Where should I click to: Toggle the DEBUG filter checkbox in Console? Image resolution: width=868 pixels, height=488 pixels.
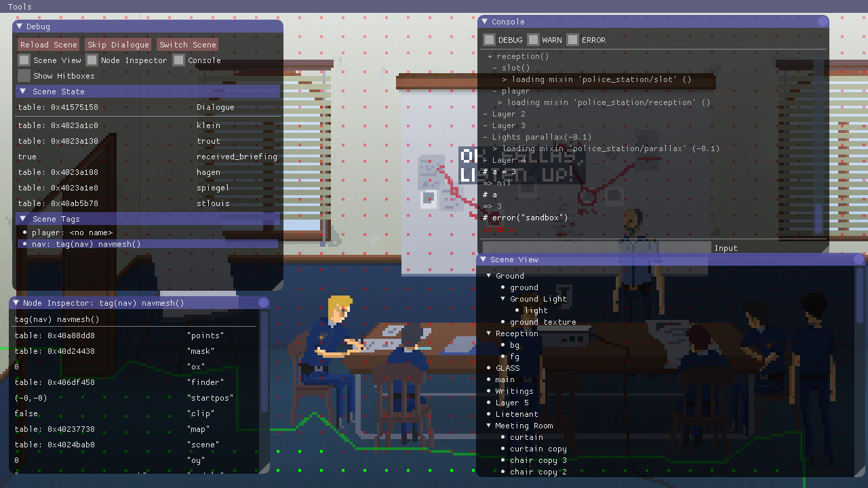point(489,40)
